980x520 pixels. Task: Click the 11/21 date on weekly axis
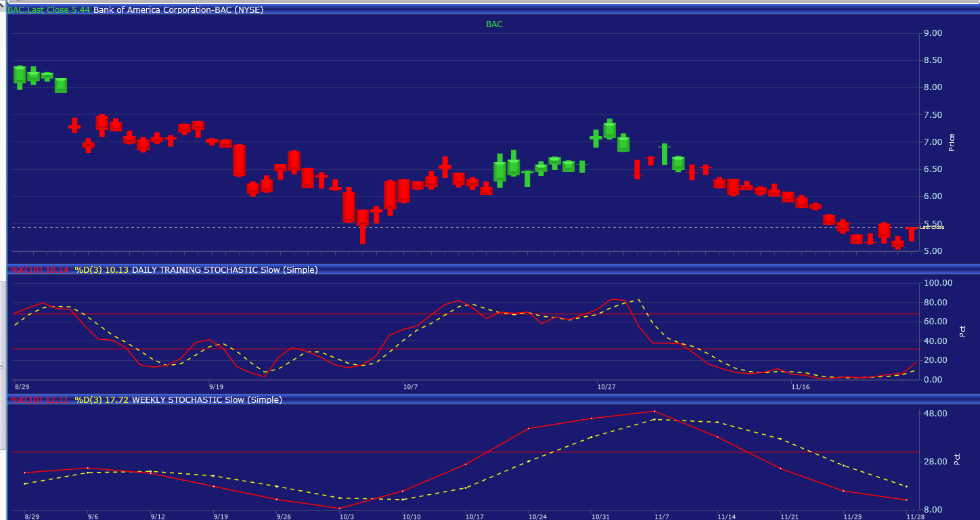click(x=790, y=517)
